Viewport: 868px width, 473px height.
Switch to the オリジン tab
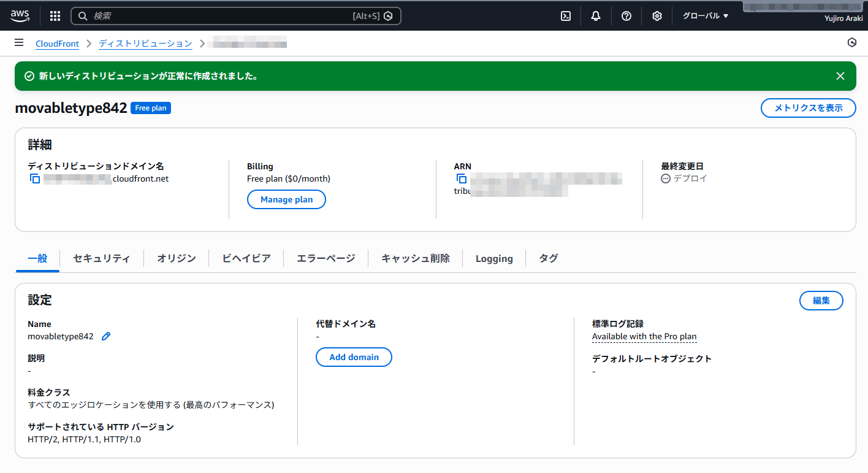177,258
